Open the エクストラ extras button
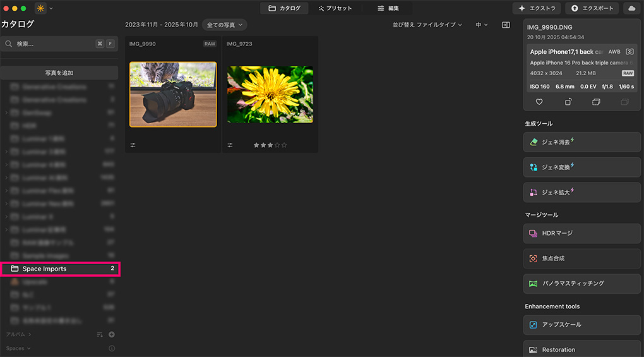Screen dimensions: 644x357 point(537,8)
